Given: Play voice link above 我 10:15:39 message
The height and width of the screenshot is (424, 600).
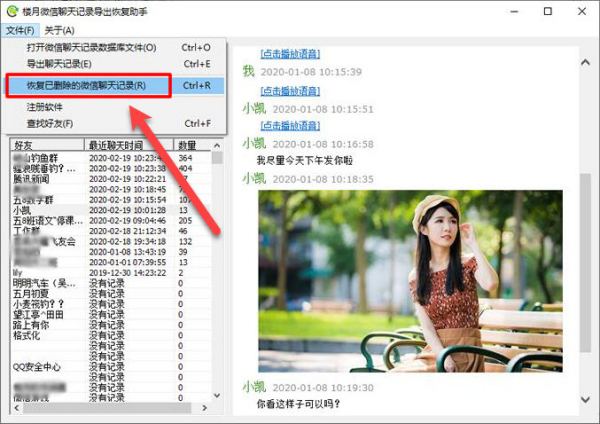Looking at the screenshot, I should 292,52.
